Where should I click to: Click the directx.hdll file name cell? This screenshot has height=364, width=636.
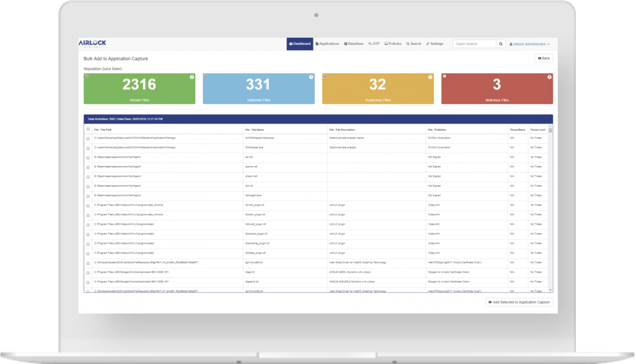[x=251, y=176]
